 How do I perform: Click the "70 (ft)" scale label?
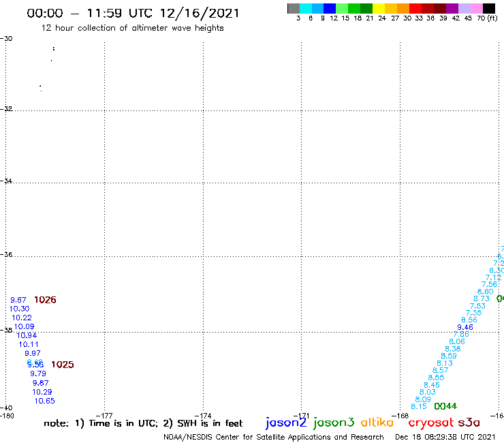[x=487, y=18]
